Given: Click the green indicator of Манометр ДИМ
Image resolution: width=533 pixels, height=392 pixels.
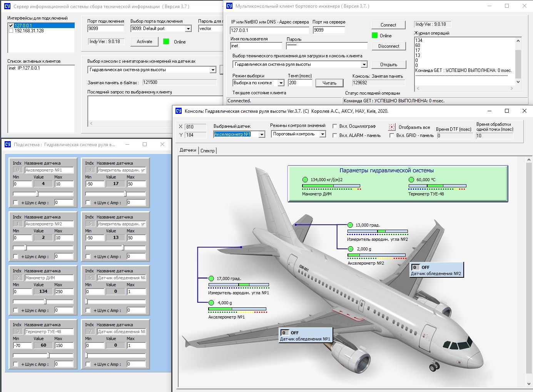Looking at the screenshot, I should point(305,180).
